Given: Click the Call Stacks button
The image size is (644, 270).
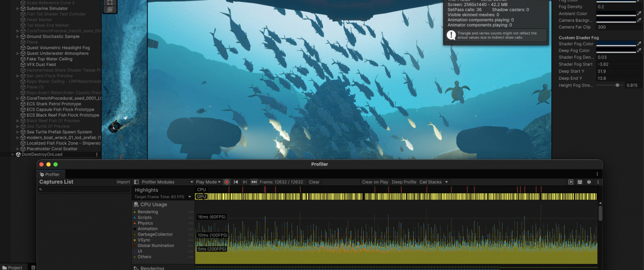Looking at the screenshot, I should [431, 182].
